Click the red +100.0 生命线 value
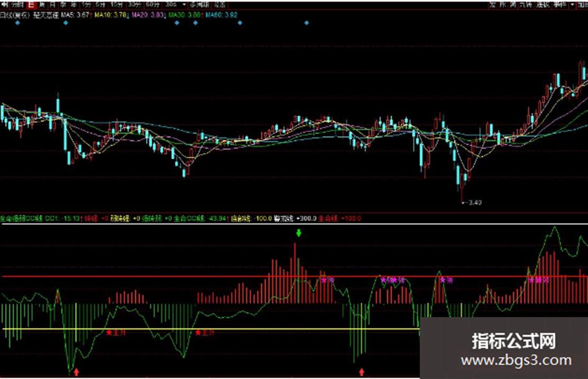This screenshot has height=379, width=588. pyautogui.click(x=351, y=218)
